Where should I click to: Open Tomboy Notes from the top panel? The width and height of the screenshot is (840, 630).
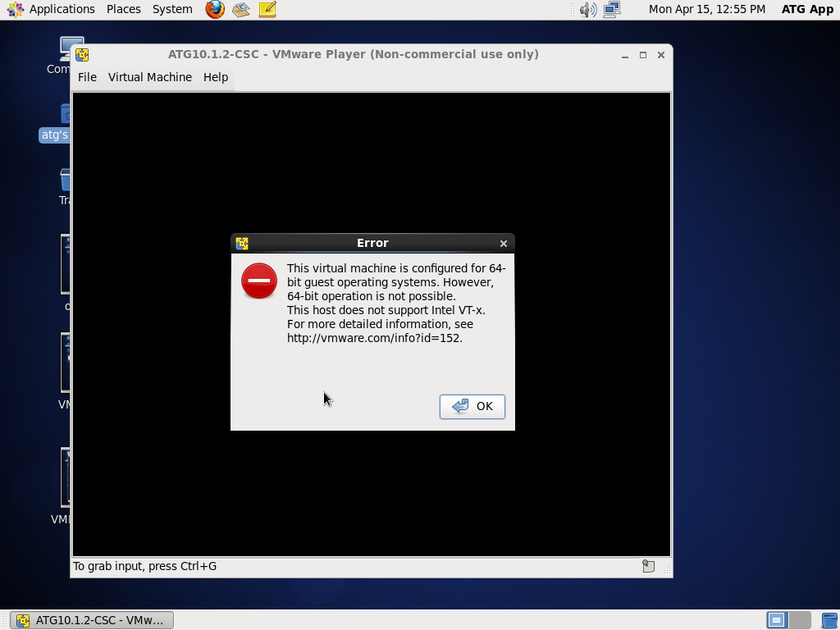pos(266,10)
